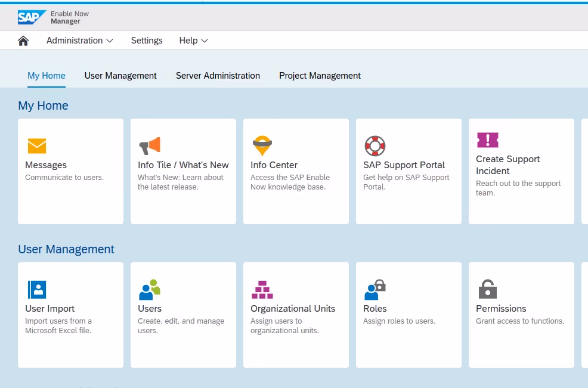Screen dimensions: 588x388
Task: Click 'Reach out to the support team.' text
Action: 518,188
